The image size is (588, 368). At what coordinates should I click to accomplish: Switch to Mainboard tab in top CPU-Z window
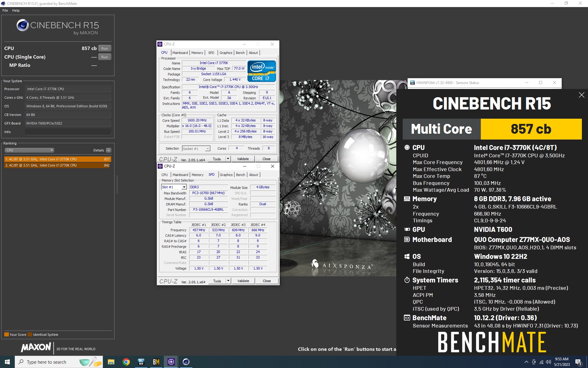click(x=180, y=53)
